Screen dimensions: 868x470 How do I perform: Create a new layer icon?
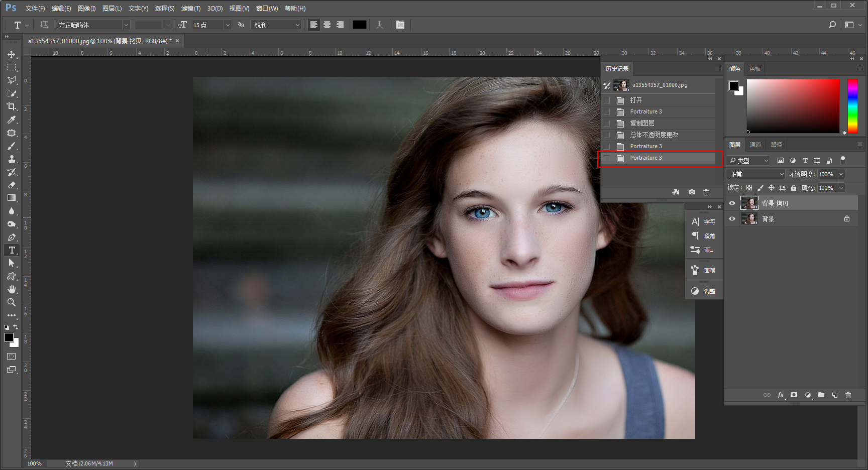[835, 395]
